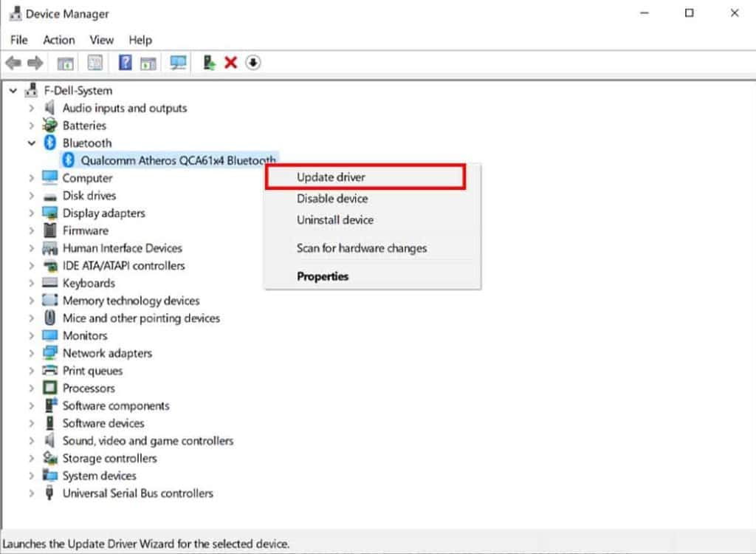
Task: Click the green Update device driver toolbar icon
Action: [x=209, y=63]
